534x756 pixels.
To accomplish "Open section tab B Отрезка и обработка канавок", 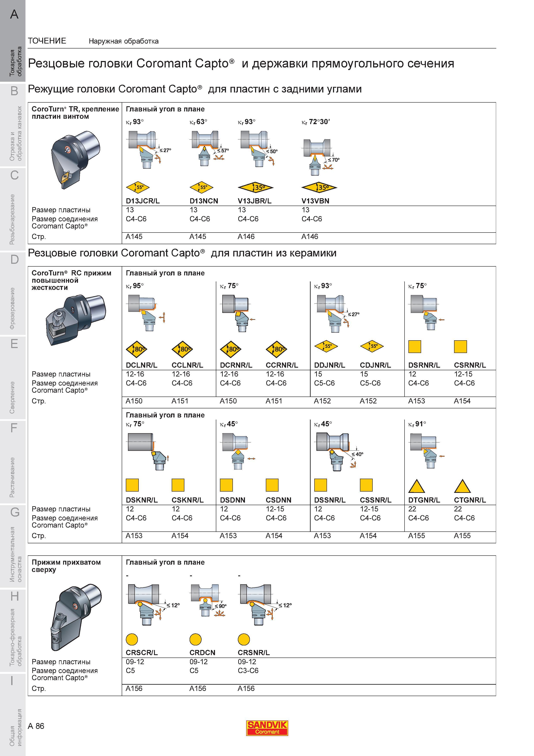I will 12,125.
